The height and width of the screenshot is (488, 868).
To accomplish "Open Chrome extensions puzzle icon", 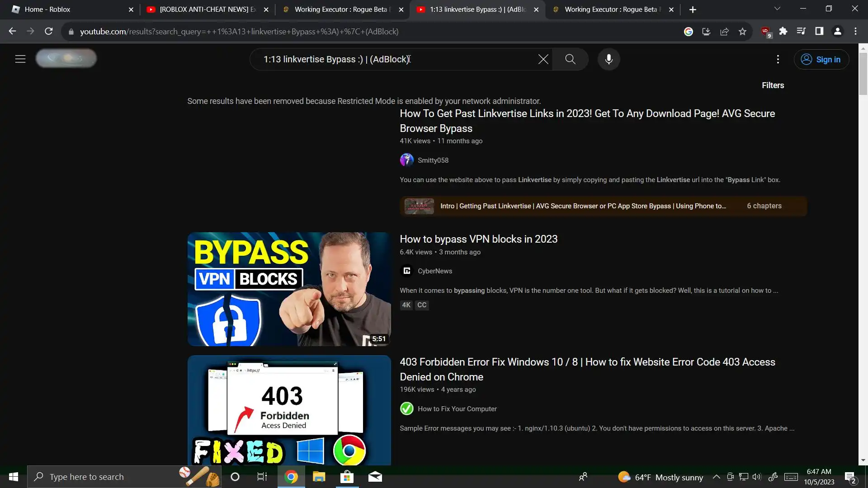I will pyautogui.click(x=783, y=32).
